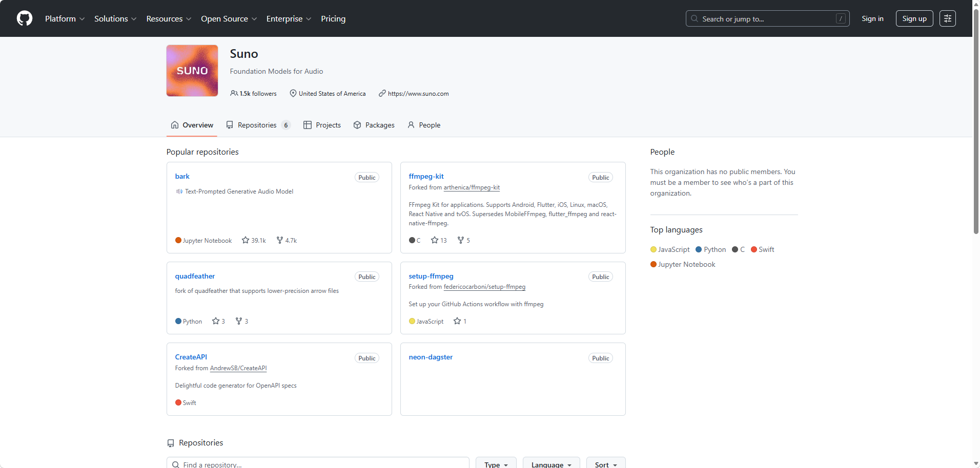Viewport: 980px width, 468px height.
Task: Click the slash shortcut key icon
Action: 841,18
